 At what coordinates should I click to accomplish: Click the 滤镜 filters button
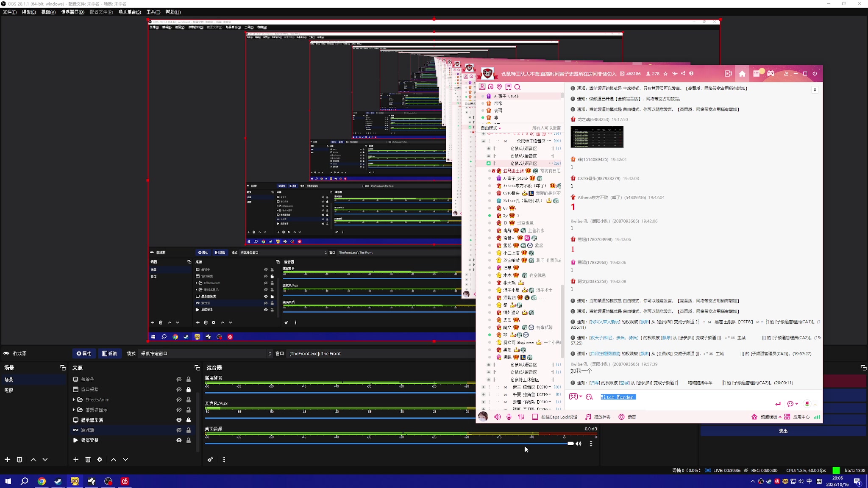pyautogui.click(x=109, y=353)
